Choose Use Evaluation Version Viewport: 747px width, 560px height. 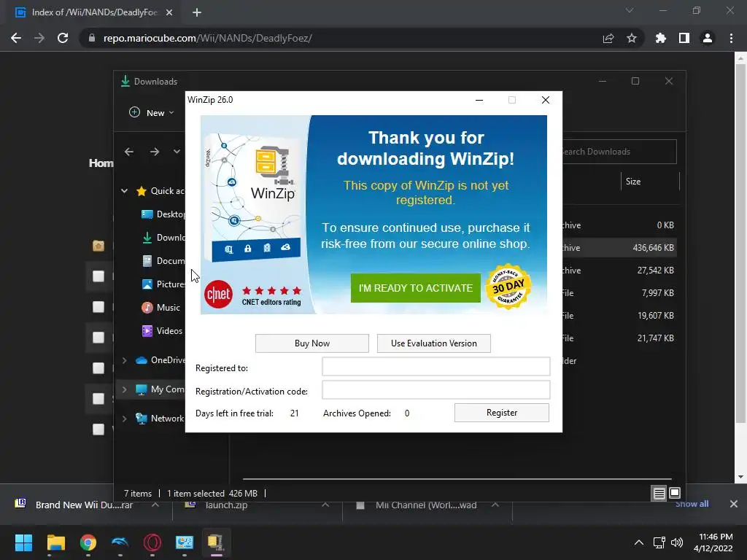click(433, 343)
